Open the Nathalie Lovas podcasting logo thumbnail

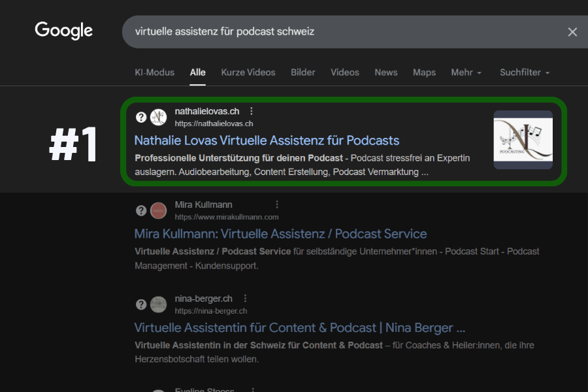[x=523, y=140]
